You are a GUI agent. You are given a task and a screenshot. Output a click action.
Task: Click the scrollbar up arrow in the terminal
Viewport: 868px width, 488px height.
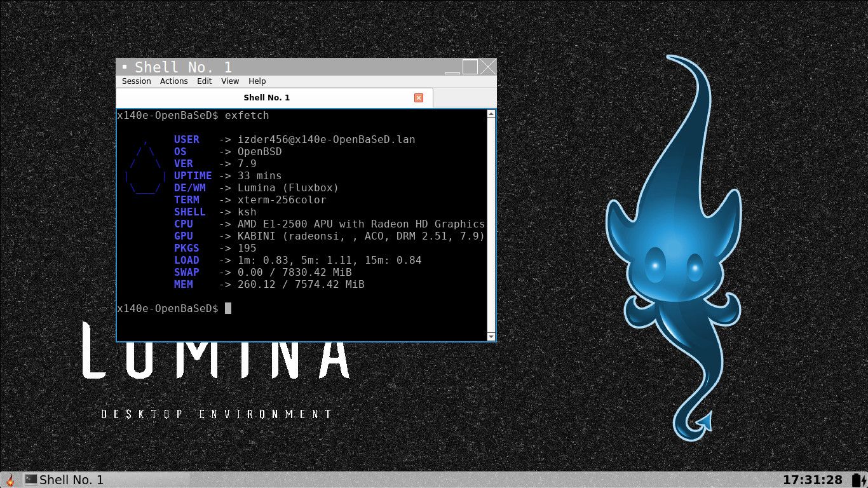click(491, 114)
